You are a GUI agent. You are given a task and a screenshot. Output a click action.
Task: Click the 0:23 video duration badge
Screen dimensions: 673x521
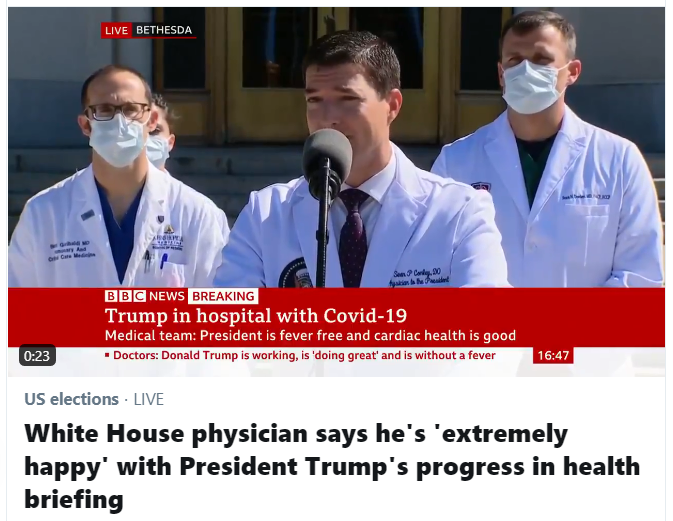(37, 355)
